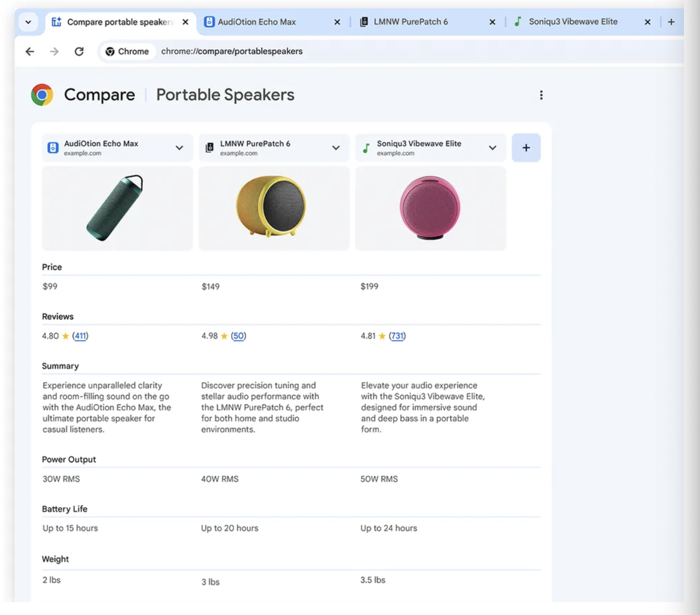Open a new browser tab

pyautogui.click(x=671, y=22)
